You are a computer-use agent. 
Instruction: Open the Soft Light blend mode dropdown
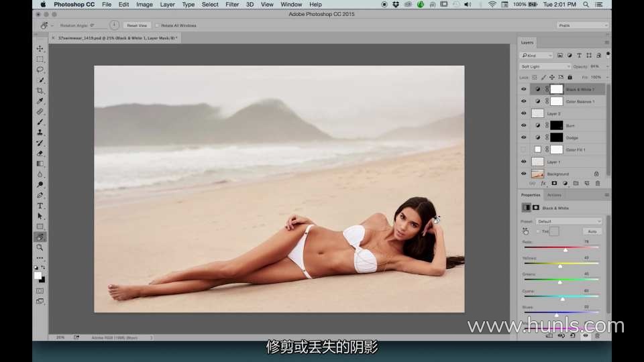pos(545,66)
